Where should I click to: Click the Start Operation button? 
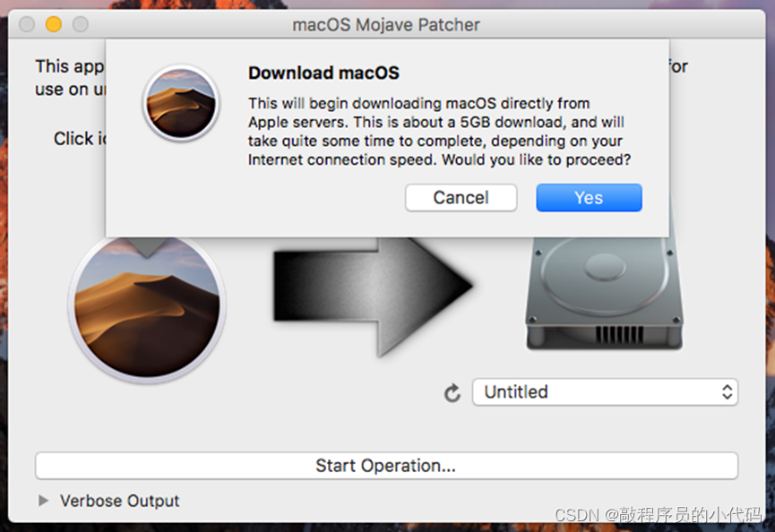386,466
